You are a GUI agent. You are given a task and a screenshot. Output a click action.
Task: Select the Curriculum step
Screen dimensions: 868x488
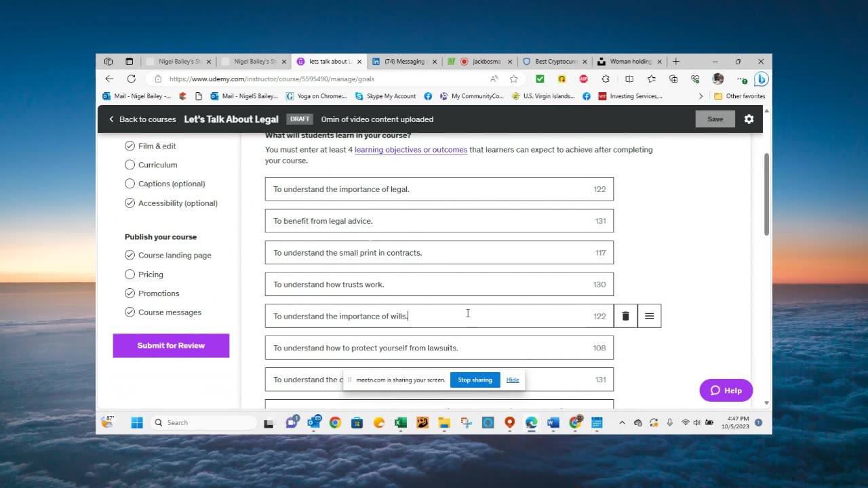pyautogui.click(x=151, y=165)
